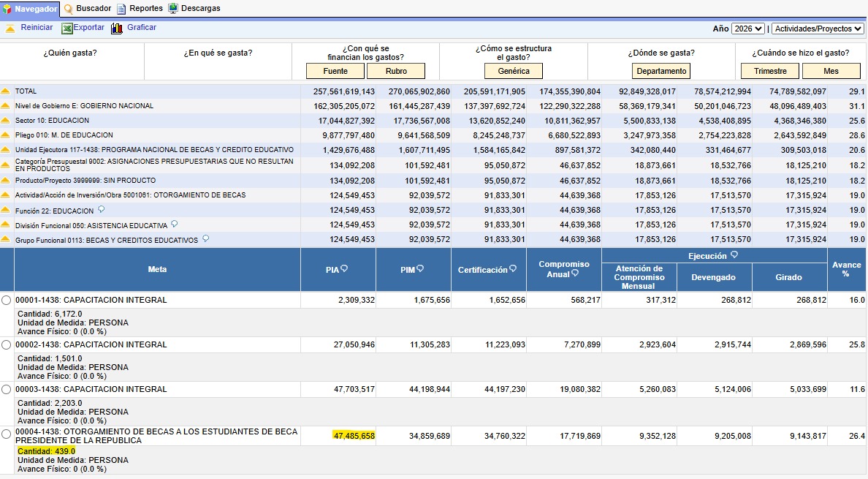Click the Compromiso Anual info bubble
Viewport: 868px width, 479px height.
[x=574, y=273]
